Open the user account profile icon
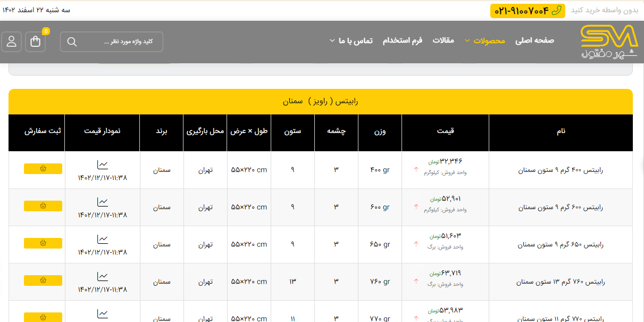Image resolution: width=644 pixels, height=322 pixels. 12,42
